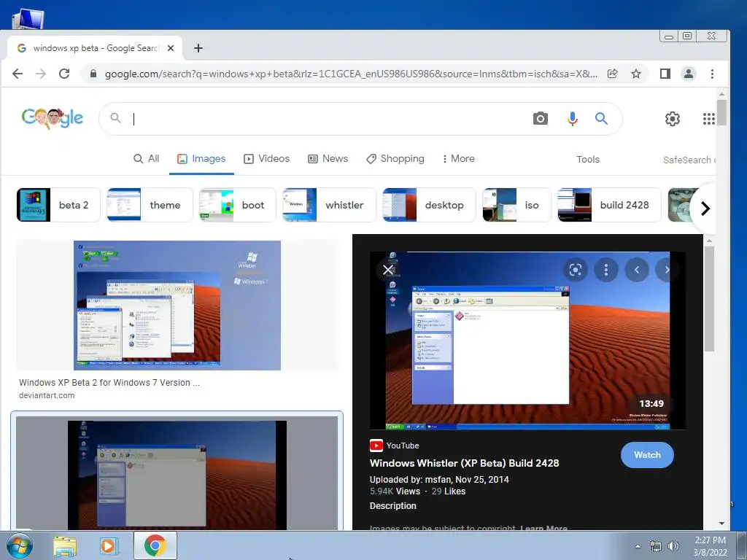Click the preview panel scroll-up arrow

click(x=709, y=241)
